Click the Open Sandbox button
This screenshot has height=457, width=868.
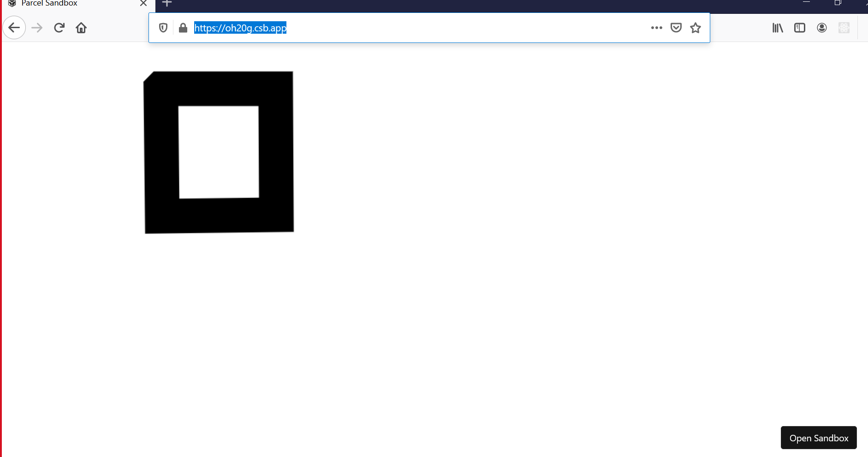pyautogui.click(x=818, y=438)
